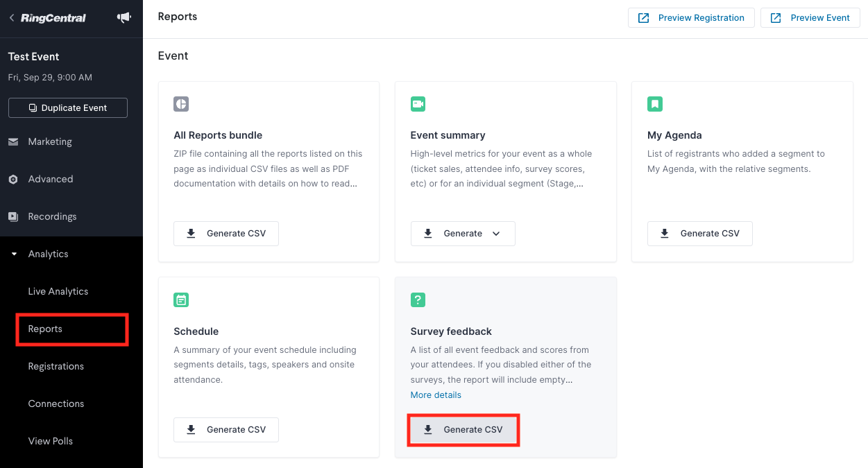Click the external-link icon in Preview Registration

[644, 18]
